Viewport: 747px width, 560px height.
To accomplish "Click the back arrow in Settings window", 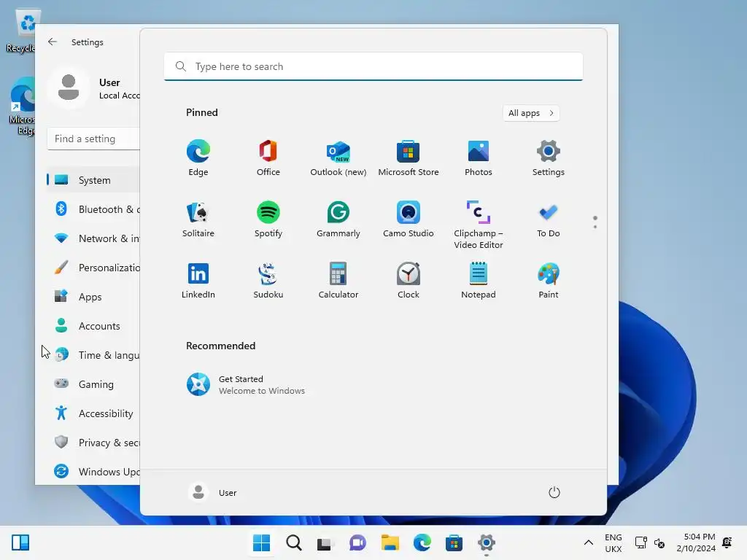I will pyautogui.click(x=53, y=42).
